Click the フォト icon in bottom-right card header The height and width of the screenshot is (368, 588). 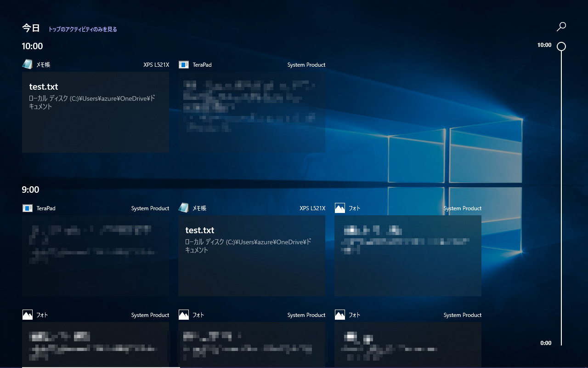(x=340, y=315)
